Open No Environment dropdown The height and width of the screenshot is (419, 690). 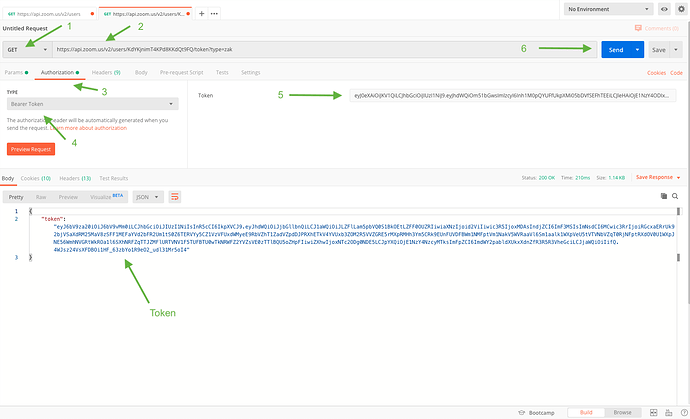point(608,9)
